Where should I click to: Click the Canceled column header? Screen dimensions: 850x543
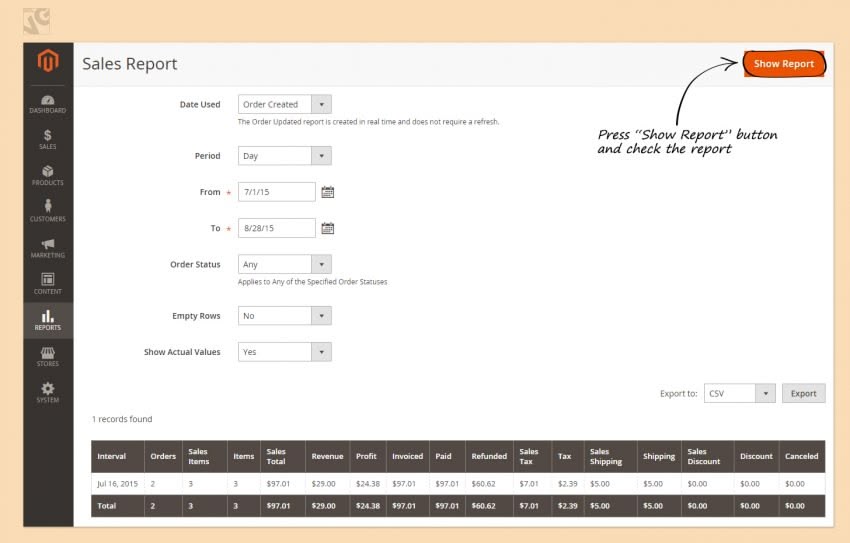point(802,456)
